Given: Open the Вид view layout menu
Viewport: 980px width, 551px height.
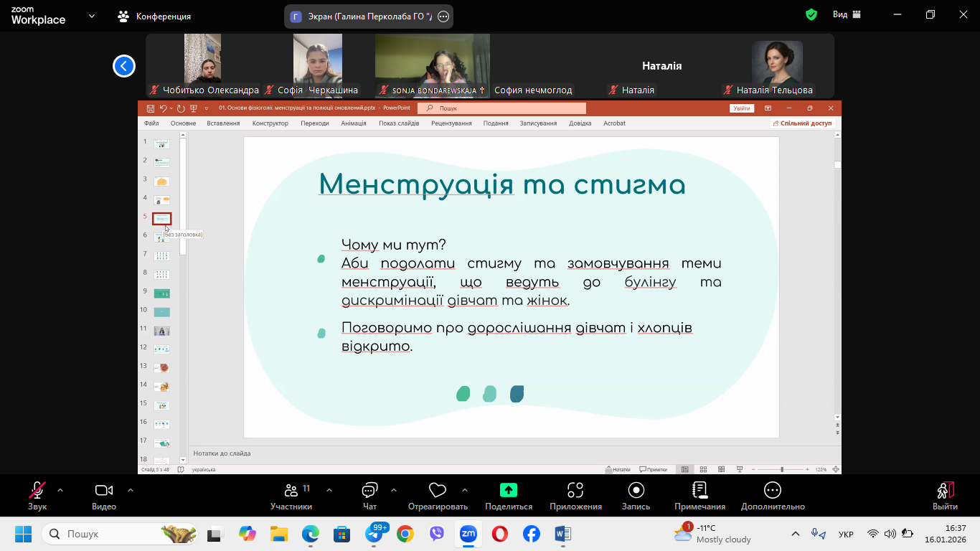Looking at the screenshot, I should click(x=847, y=14).
